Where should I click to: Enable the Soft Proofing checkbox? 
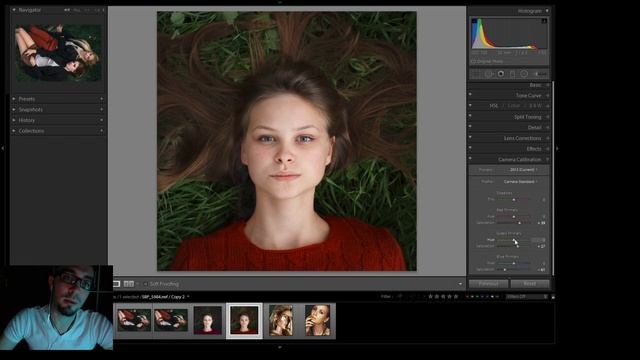click(145, 284)
